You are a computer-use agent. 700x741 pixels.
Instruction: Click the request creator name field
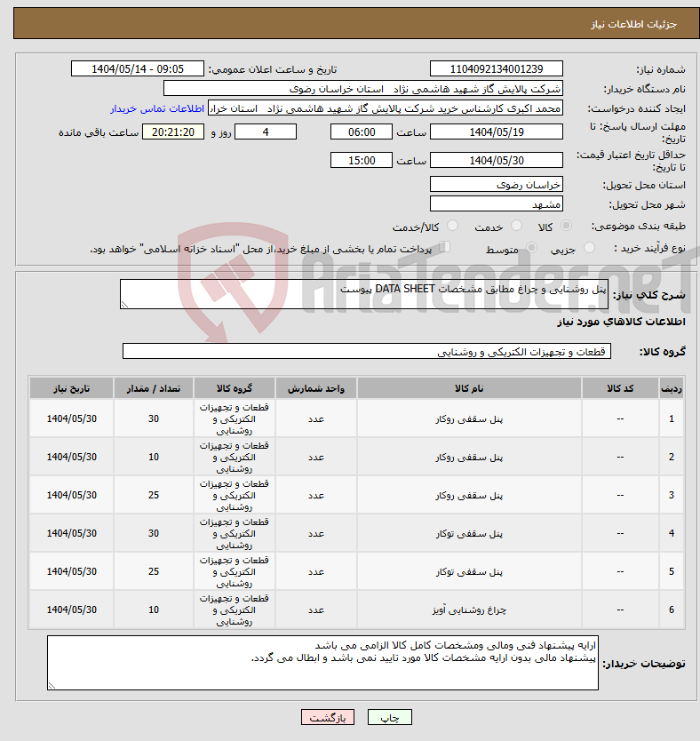click(x=386, y=108)
